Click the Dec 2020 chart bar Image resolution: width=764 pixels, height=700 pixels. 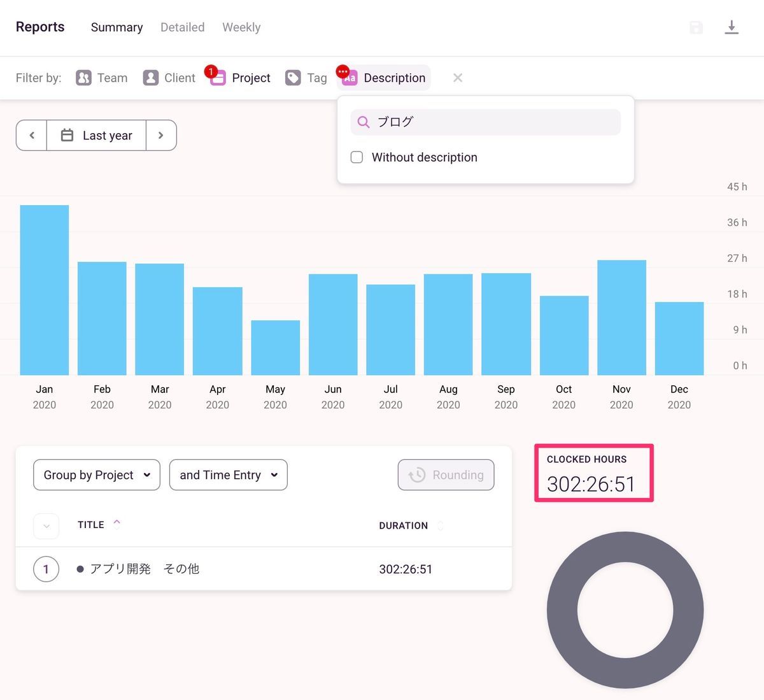point(679,338)
